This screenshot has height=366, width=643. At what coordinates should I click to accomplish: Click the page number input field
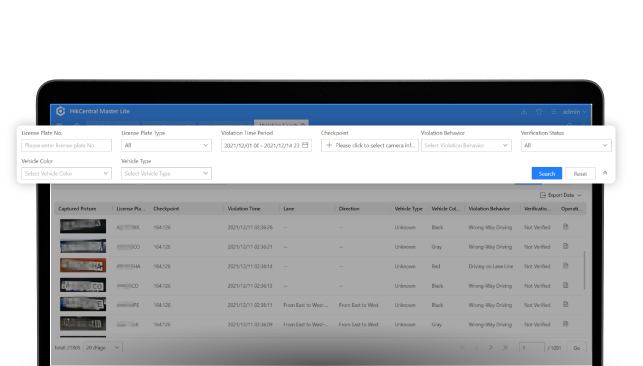click(x=532, y=348)
